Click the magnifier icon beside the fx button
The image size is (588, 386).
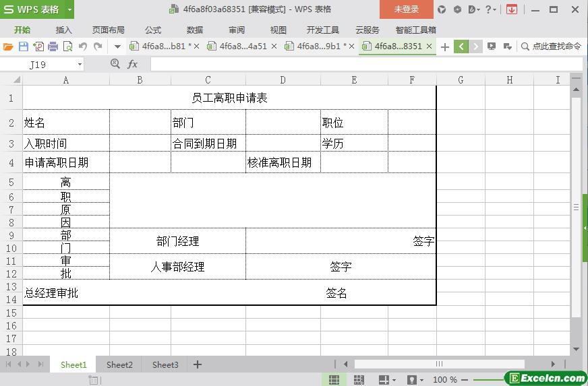pos(115,64)
